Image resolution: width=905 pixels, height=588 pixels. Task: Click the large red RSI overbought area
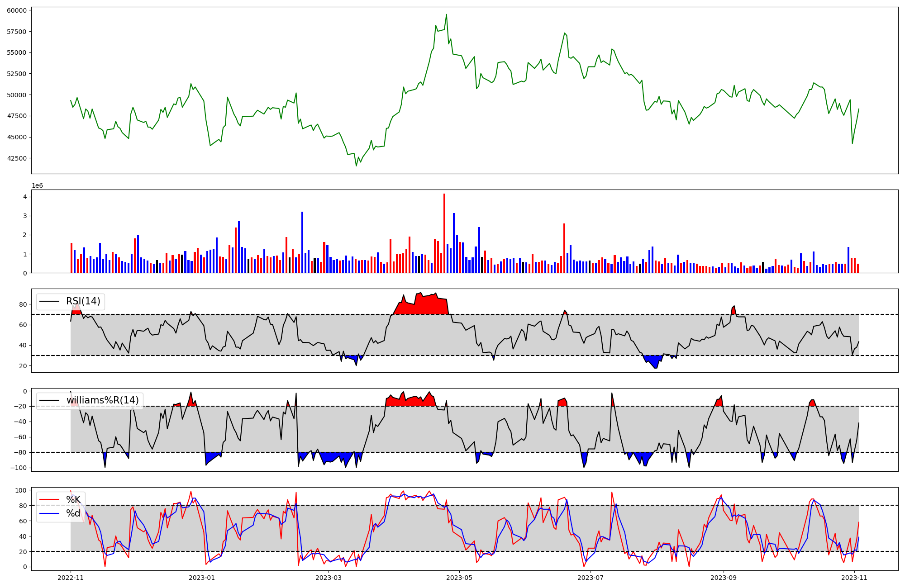point(425,305)
